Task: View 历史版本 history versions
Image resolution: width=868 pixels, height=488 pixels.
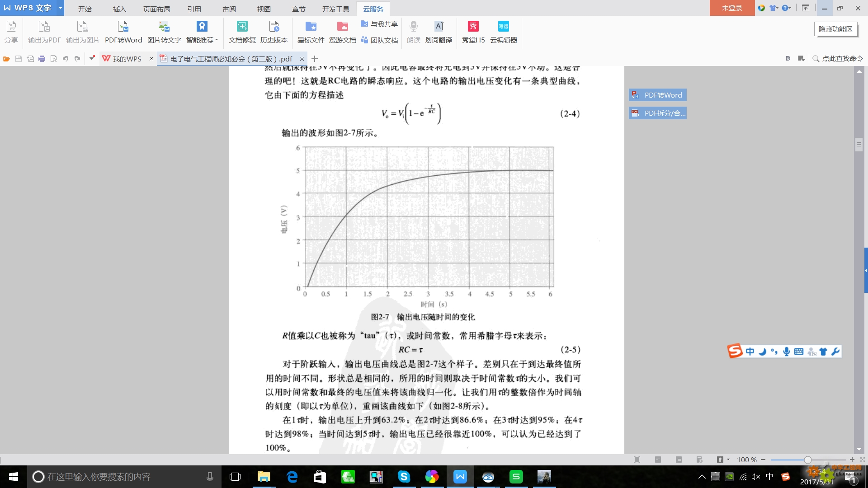Action: tap(274, 32)
